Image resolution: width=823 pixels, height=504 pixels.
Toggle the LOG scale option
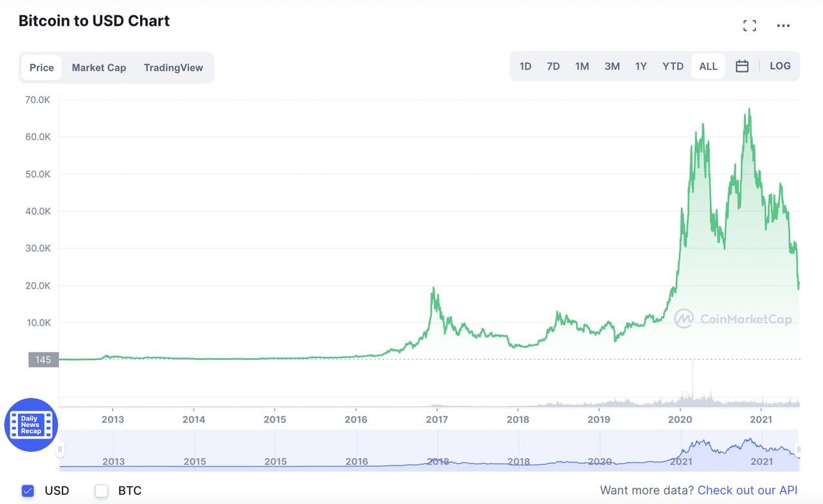pos(780,66)
